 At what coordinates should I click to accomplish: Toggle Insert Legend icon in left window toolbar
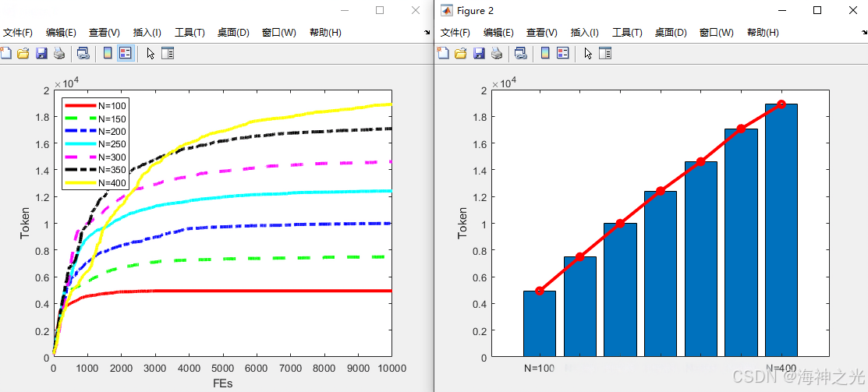pyautogui.click(x=126, y=53)
